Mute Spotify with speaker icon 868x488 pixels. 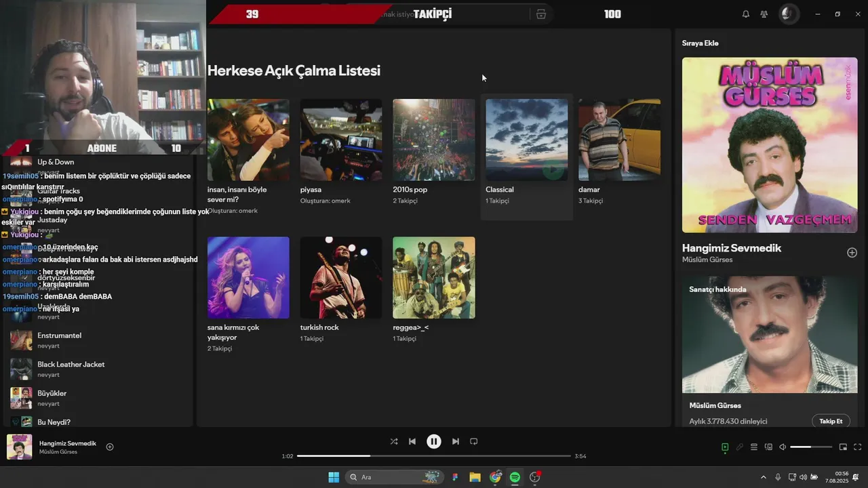(783, 447)
